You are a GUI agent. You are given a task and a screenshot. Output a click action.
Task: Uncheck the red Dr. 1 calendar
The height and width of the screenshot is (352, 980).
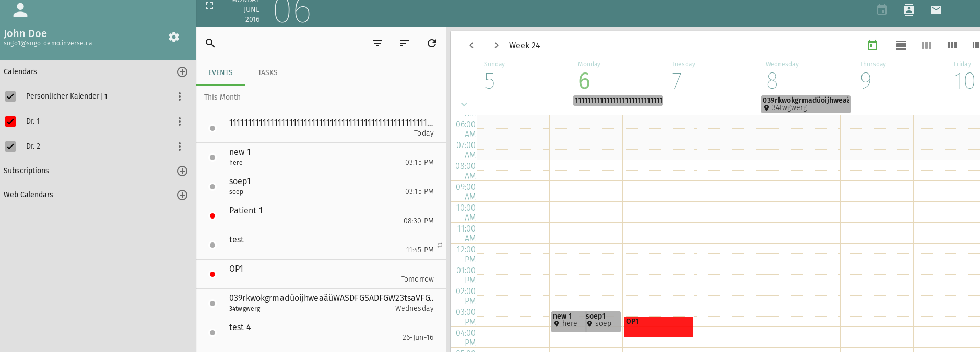click(x=10, y=122)
